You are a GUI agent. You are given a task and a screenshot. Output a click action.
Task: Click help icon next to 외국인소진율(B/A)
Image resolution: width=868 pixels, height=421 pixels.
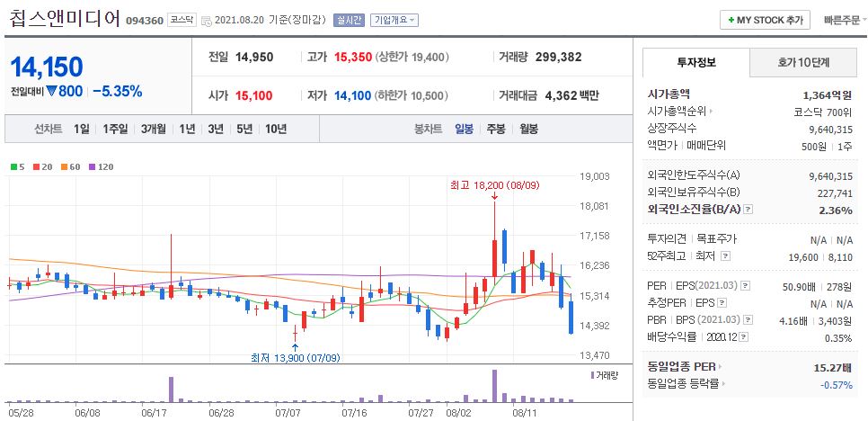(748, 210)
